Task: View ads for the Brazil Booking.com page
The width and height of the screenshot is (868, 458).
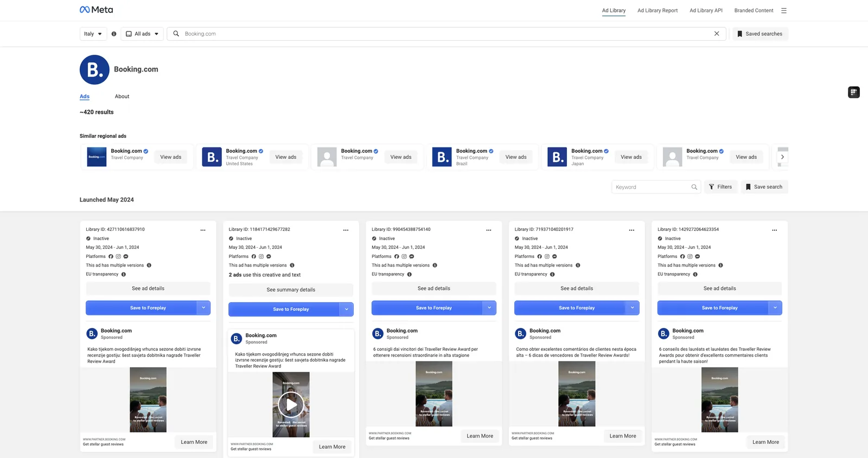Action: point(516,157)
